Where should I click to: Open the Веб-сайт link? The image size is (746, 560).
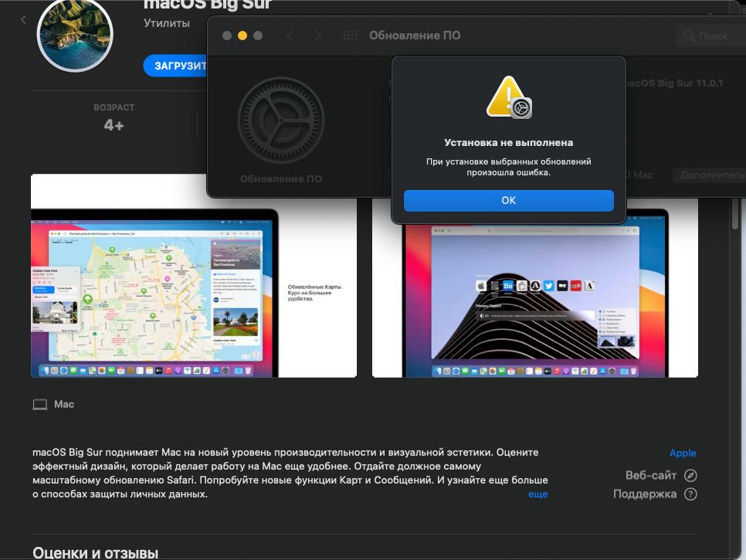(651, 475)
